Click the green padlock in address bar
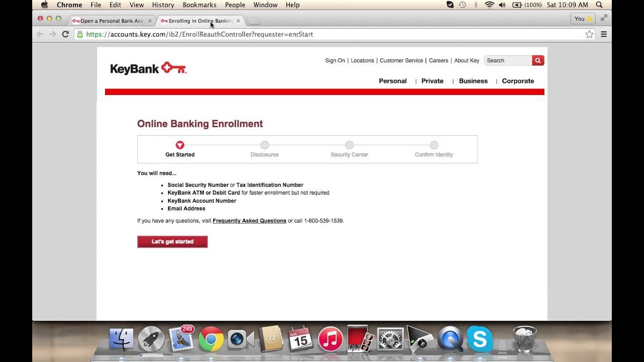 pos(79,34)
